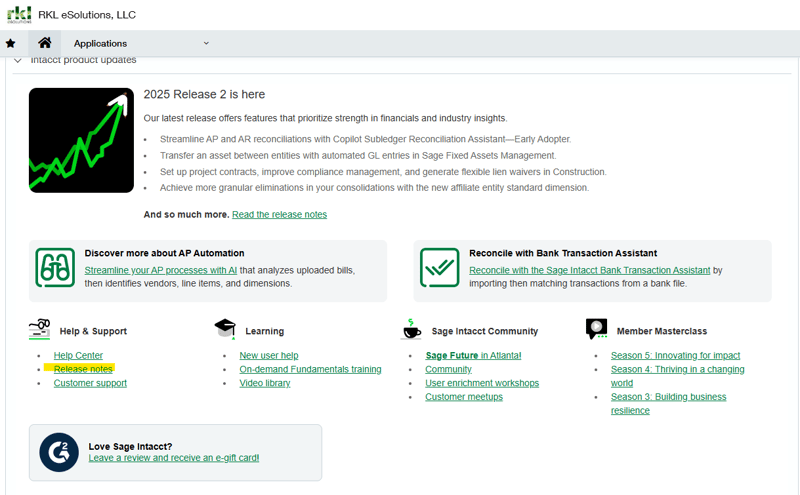Follow the Sage Future in Atlanta link
The image size is (800, 495).
coord(473,356)
